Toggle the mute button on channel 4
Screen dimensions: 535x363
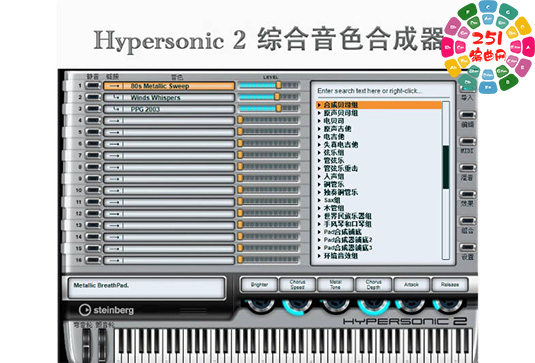pyautogui.click(x=93, y=120)
